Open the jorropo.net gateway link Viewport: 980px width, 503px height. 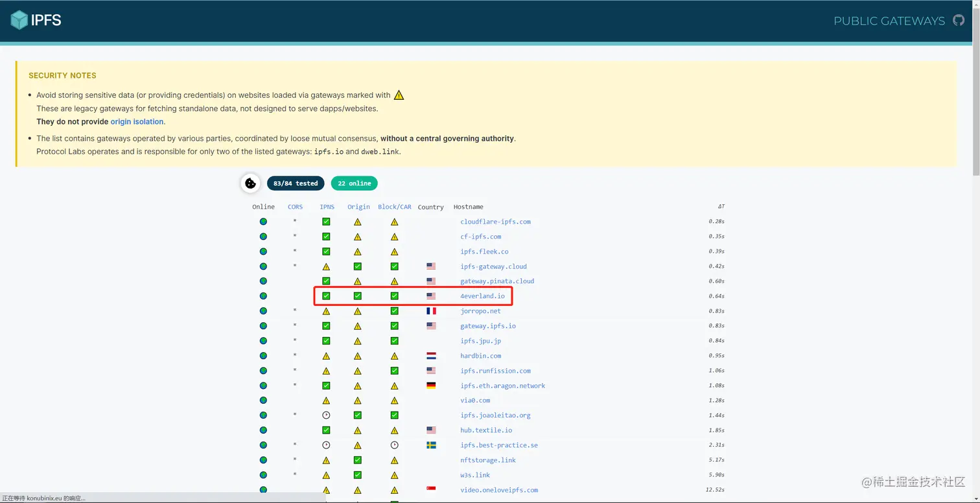point(480,311)
